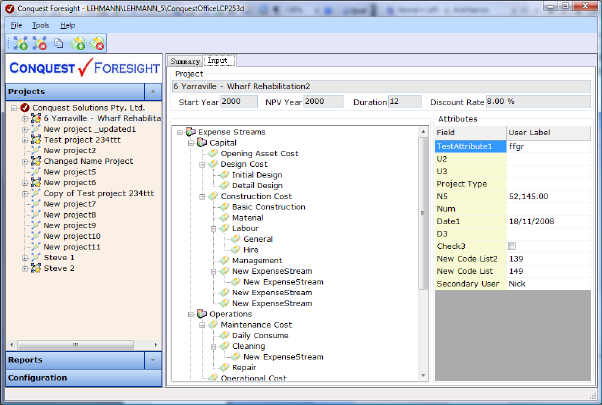Click the Operations folder icon
602x405 pixels.
[202, 314]
